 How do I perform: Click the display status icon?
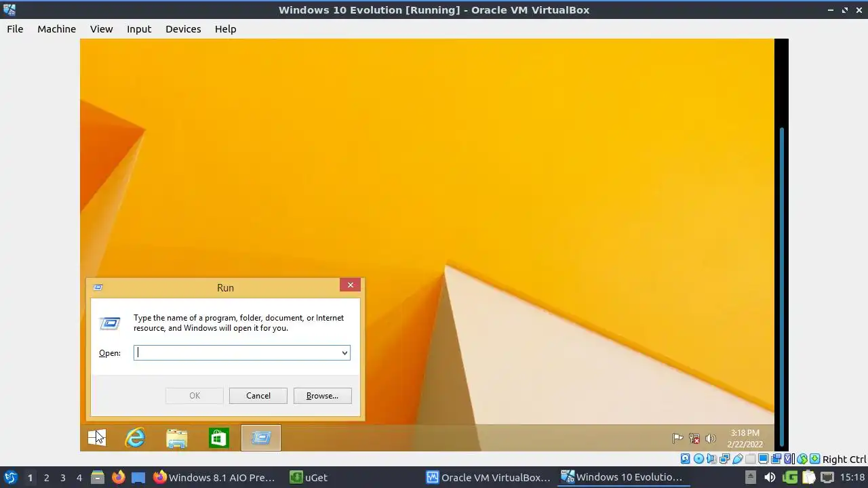pos(763,459)
